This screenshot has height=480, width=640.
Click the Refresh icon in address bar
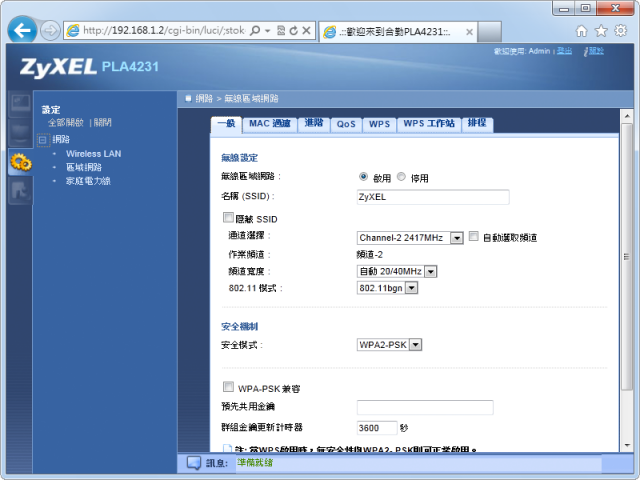pos(293,31)
